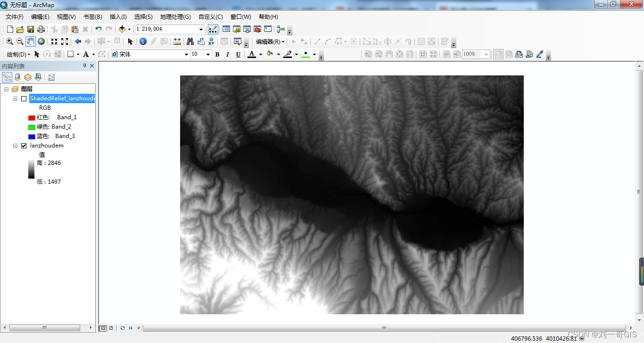The width and height of the screenshot is (644, 343).
Task: Open the Editor toolbar icon
Action: pyautogui.click(x=213, y=29)
